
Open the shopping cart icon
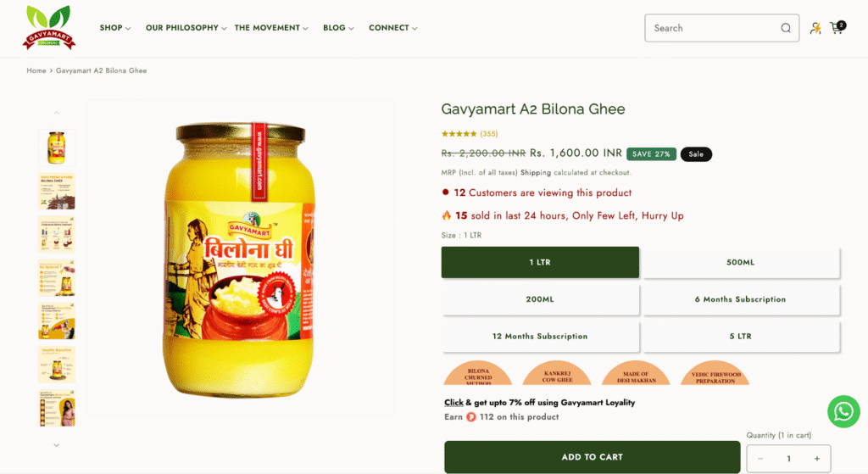pos(837,28)
